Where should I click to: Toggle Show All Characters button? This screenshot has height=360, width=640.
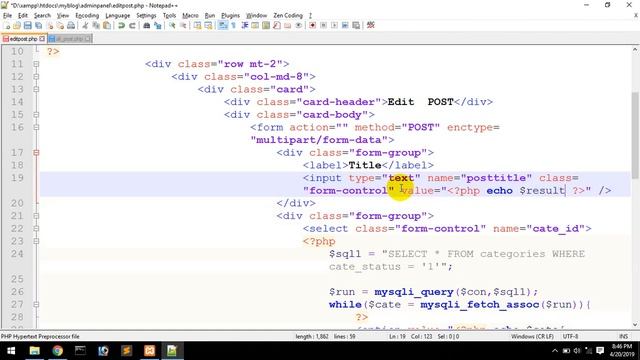(233, 25)
